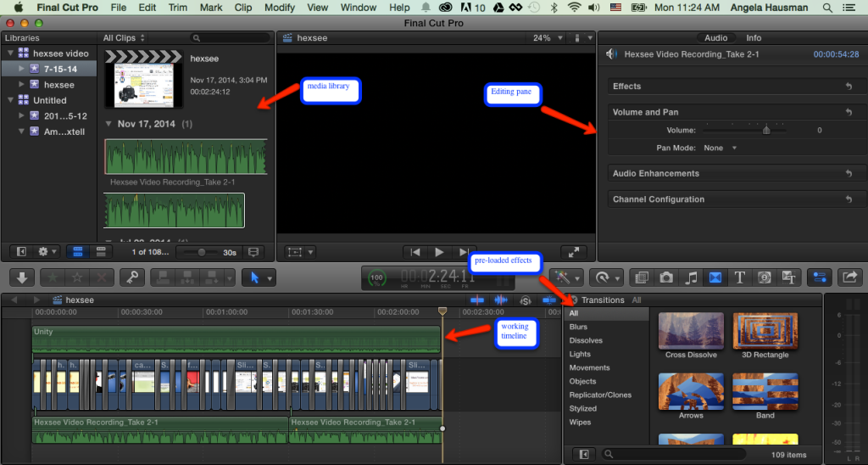Screen dimensions: 868x465
Task: Select the arrow Select tool
Action: (254, 277)
